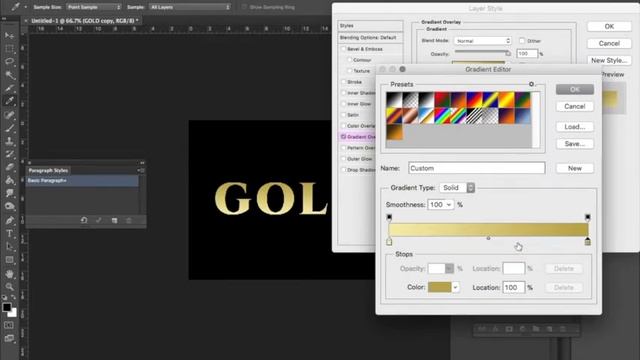
Task: Click Cancel in Gradient Editor
Action: [x=575, y=107]
